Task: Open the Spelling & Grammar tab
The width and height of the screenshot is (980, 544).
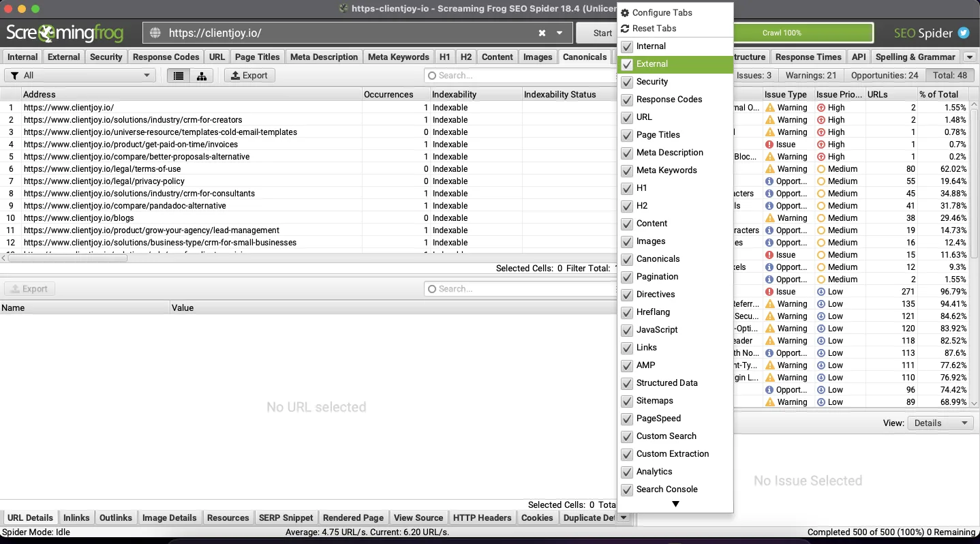Action: pyautogui.click(x=915, y=57)
